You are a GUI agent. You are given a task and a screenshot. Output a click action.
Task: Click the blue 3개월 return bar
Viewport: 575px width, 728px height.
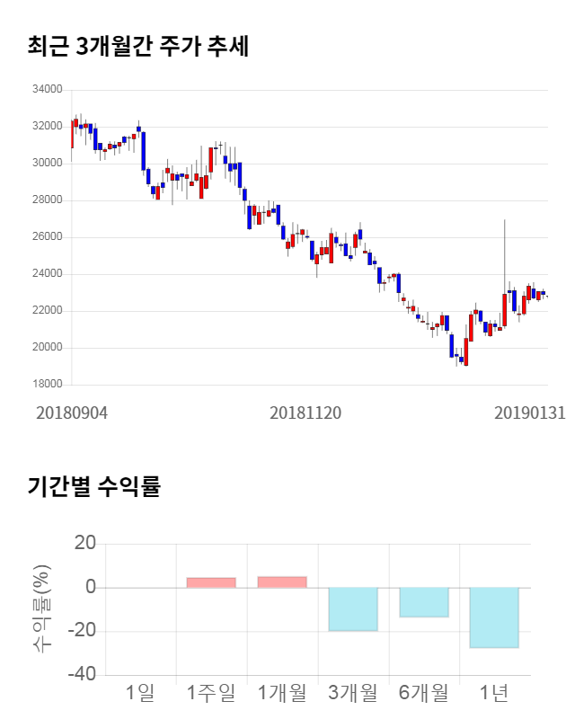pos(353,608)
